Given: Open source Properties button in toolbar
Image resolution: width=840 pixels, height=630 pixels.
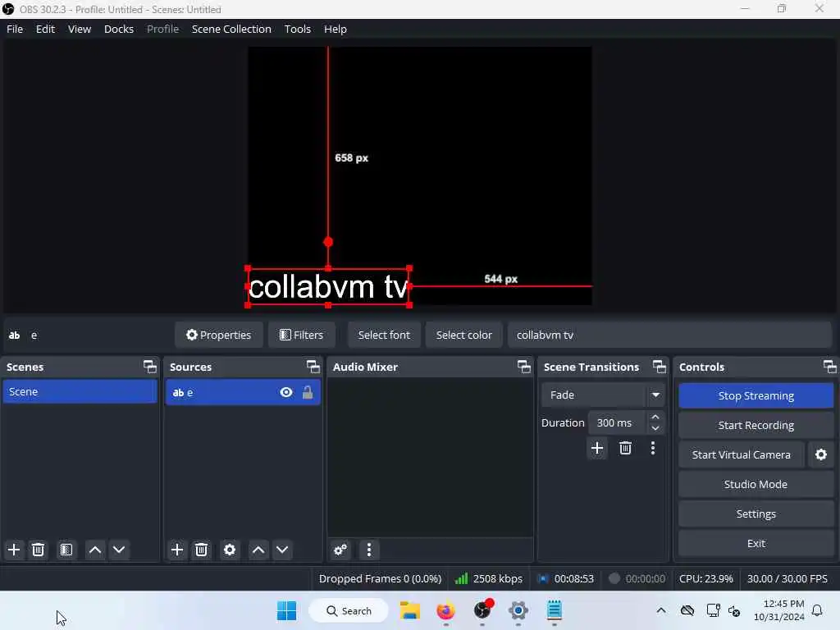Looking at the screenshot, I should coord(218,335).
